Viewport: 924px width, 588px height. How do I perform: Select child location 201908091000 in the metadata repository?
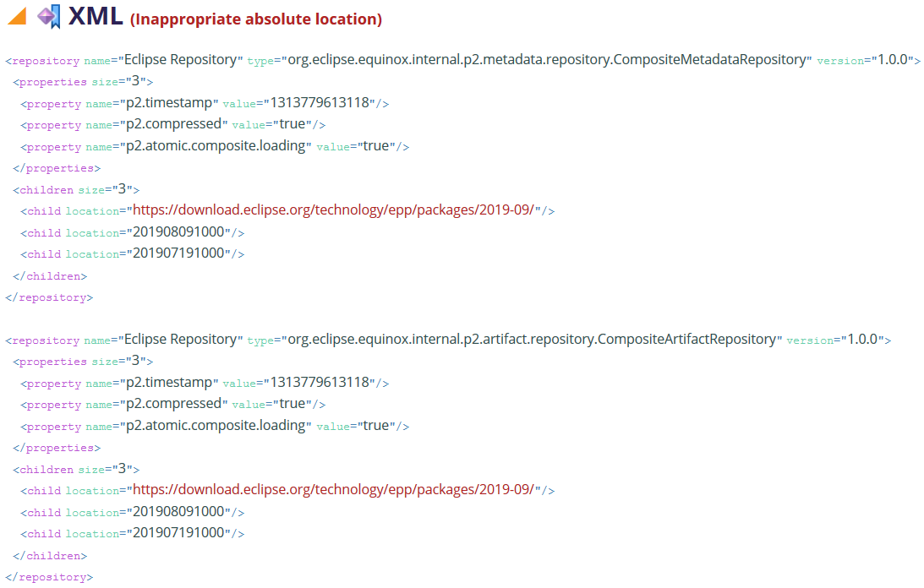[x=178, y=232]
